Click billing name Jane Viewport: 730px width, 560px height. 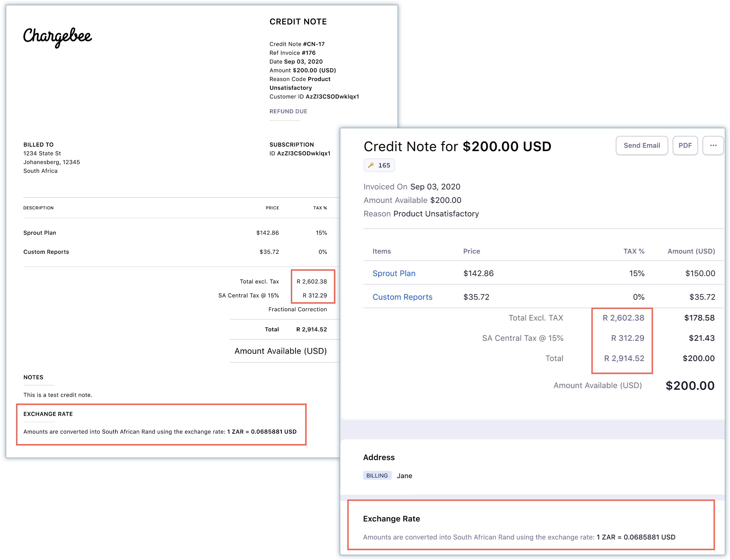coord(404,476)
